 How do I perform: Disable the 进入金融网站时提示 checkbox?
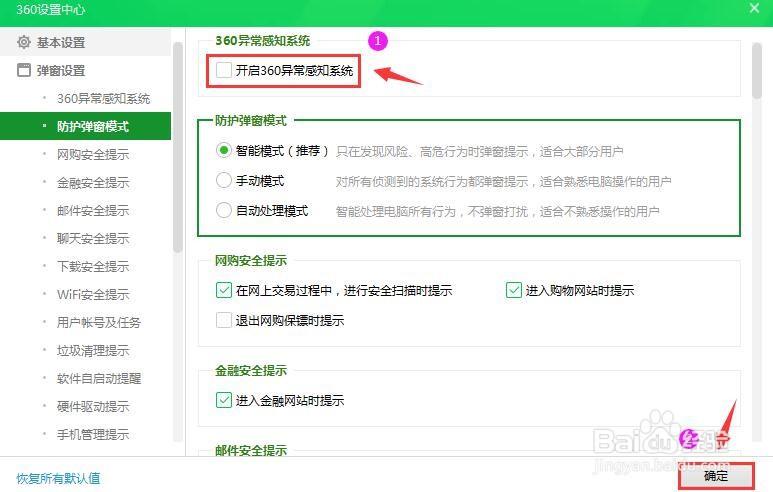[x=224, y=400]
